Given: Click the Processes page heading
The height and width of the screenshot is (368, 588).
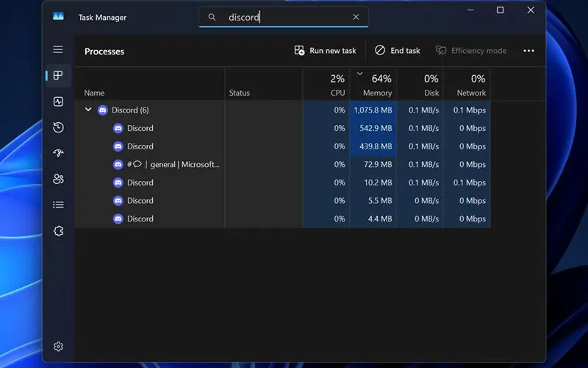Looking at the screenshot, I should pyautogui.click(x=104, y=52).
